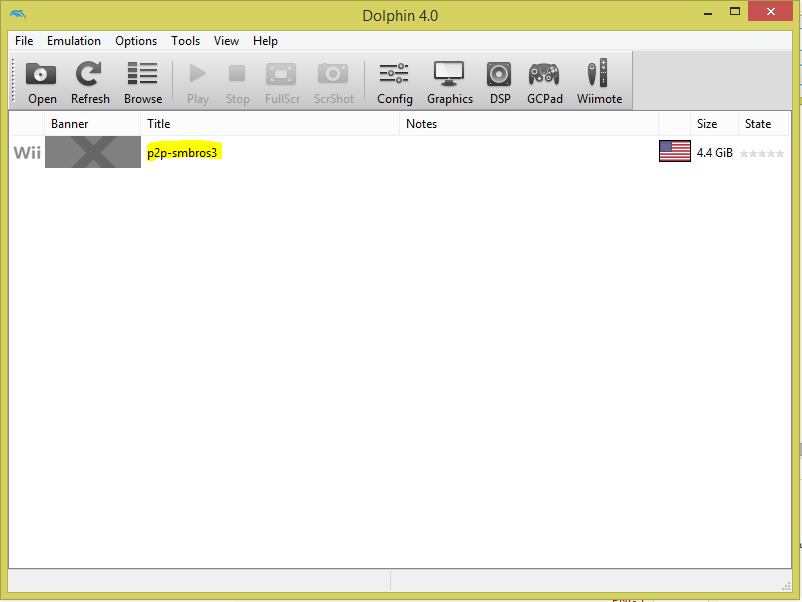Open the File menu
This screenshot has width=802, height=602.
(x=24, y=41)
